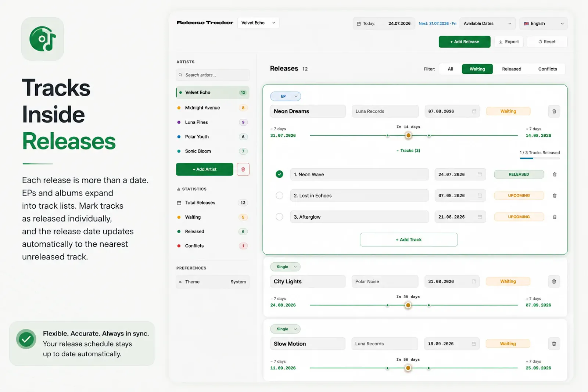Click the calendar icon beside Today

(x=359, y=24)
